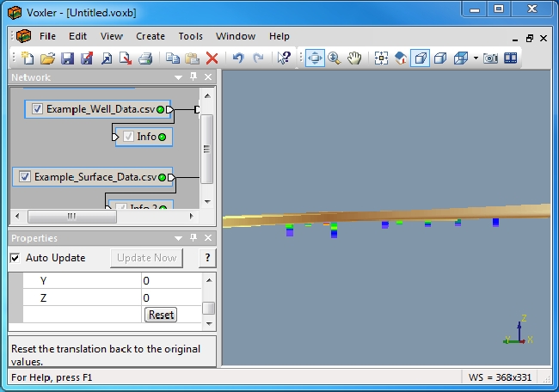Click Network horizontal scroll left arrow
This screenshot has height=392, width=559.
pos(17,216)
